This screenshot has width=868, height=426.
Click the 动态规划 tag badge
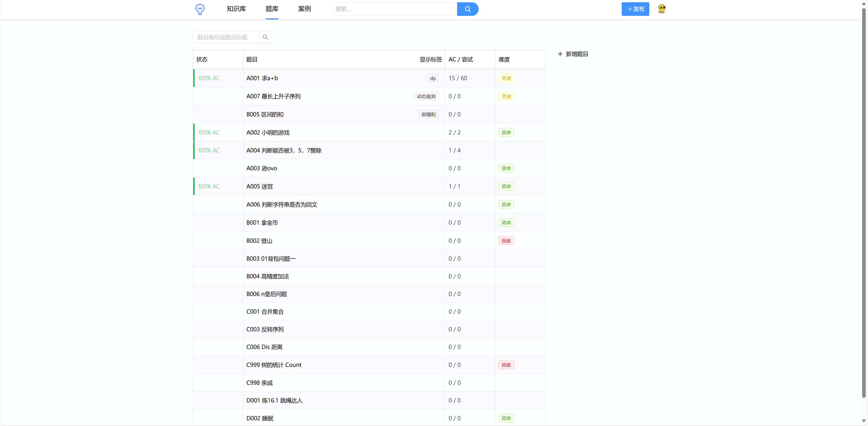(426, 96)
